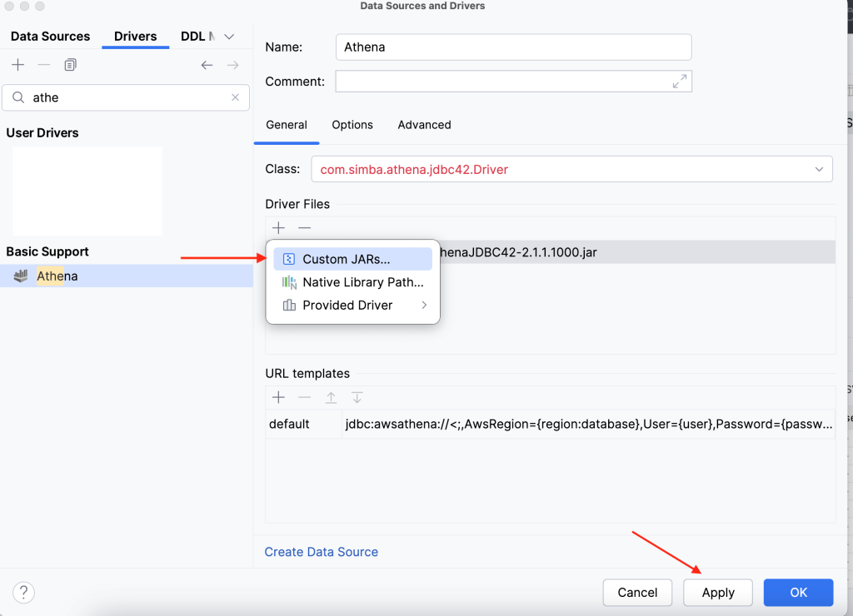This screenshot has width=853, height=616.
Task: Apply the driver changes
Action: point(717,592)
